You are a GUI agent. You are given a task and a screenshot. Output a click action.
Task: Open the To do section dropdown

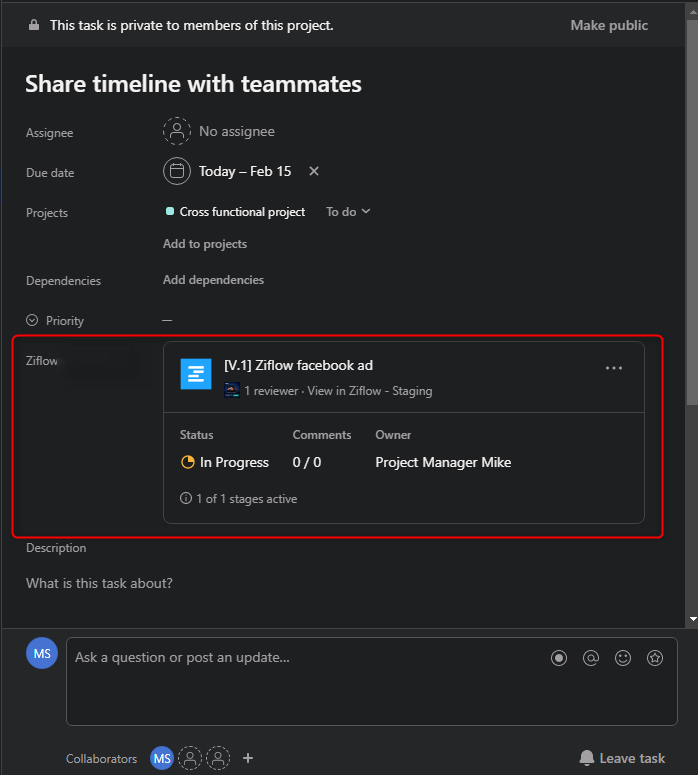point(348,212)
